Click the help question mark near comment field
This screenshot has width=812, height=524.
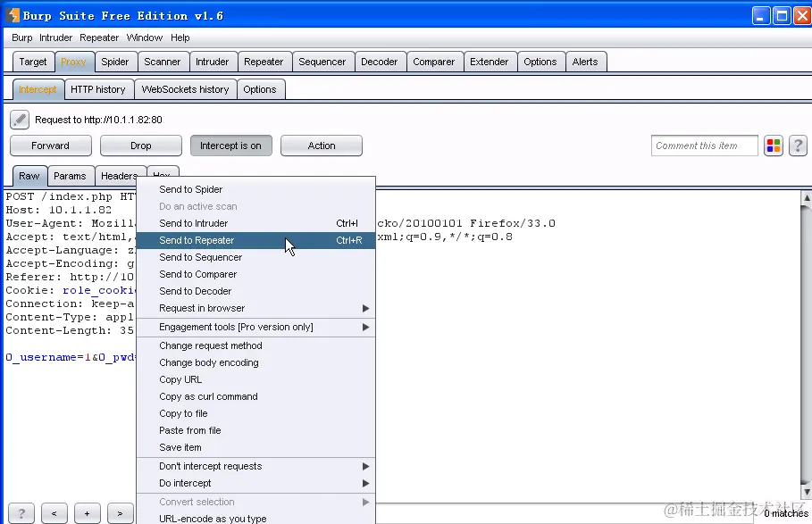[798, 146]
